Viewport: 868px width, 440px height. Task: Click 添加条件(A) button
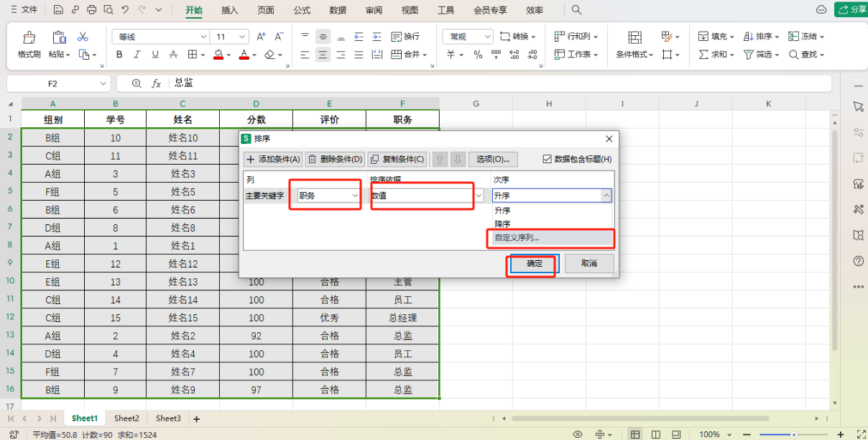(x=273, y=159)
